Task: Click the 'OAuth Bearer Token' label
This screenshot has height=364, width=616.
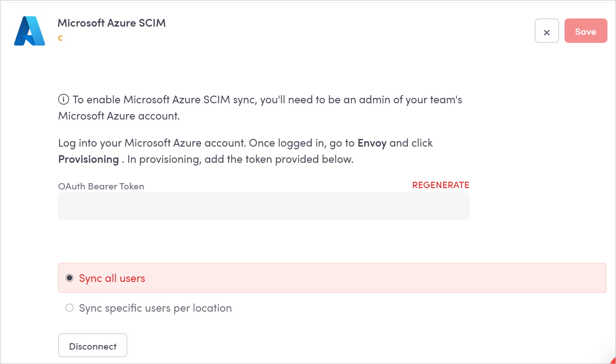Action: 101,186
